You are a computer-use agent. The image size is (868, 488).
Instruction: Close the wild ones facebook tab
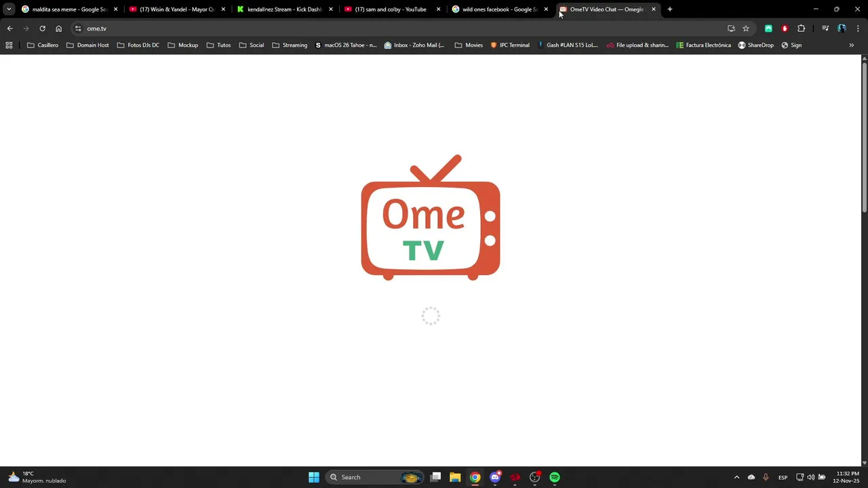[546, 9]
